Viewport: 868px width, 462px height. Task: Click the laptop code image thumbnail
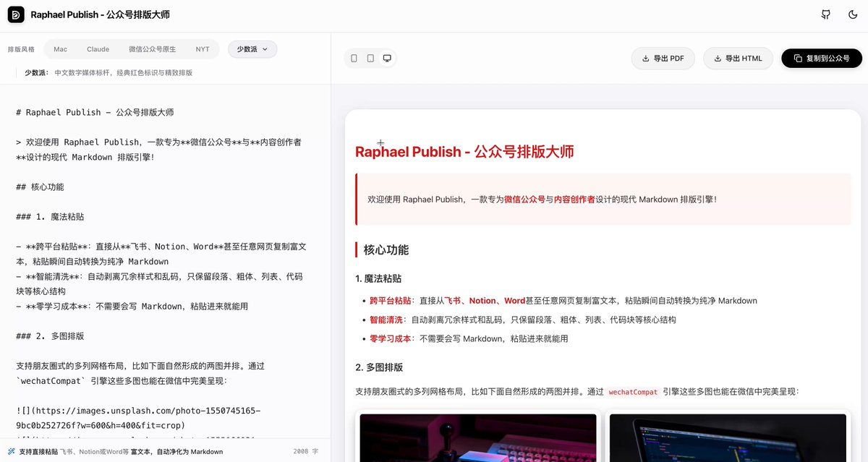(728, 438)
